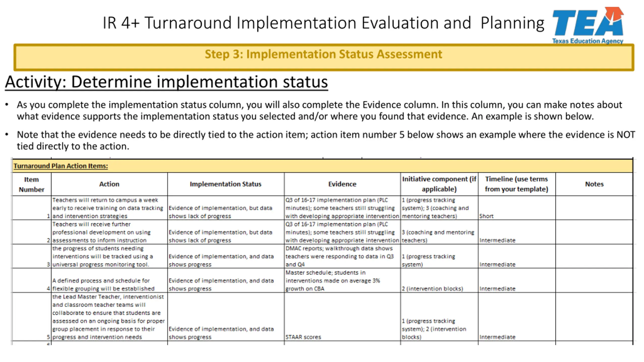Click the Initiative component column header
This screenshot has height=362, width=644.
pos(439,184)
